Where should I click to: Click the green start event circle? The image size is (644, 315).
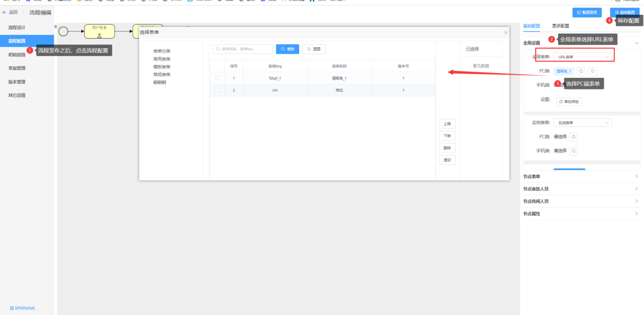point(63,31)
